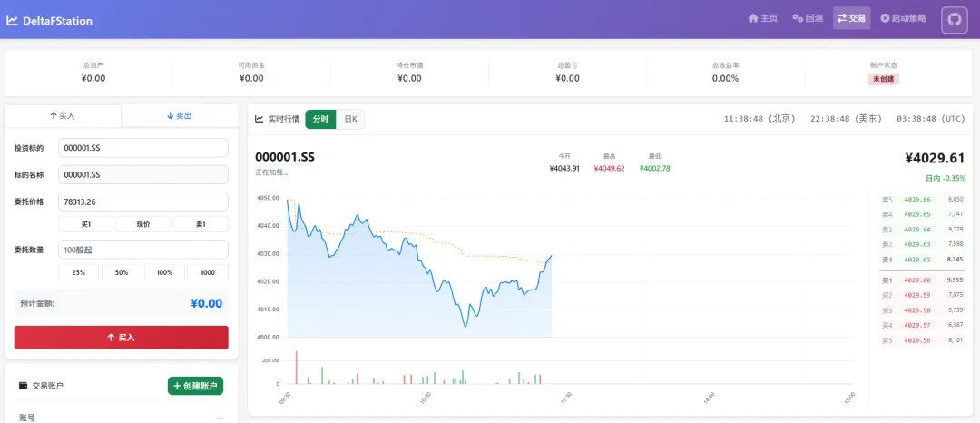Click the GitHub icon in the header

click(x=954, y=20)
